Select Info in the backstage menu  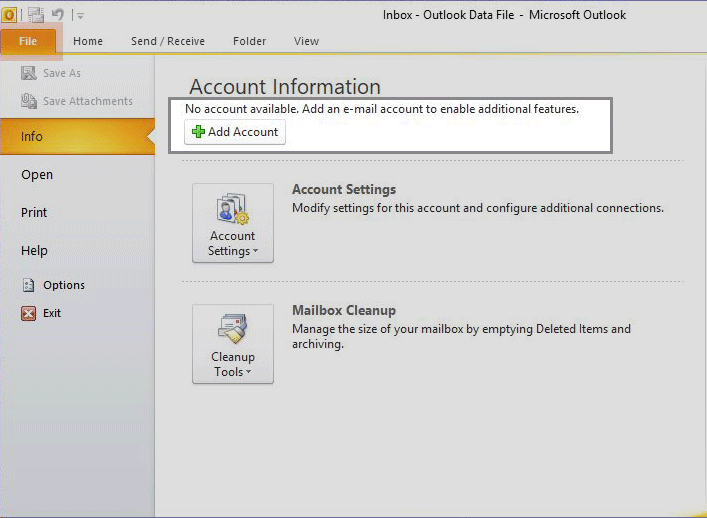point(78,137)
